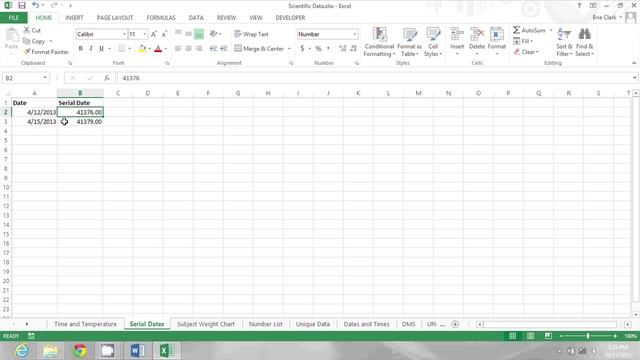Viewport: 640px width, 360px height.
Task: Switch to FORMULAS ribbon tab
Action: 161,18
